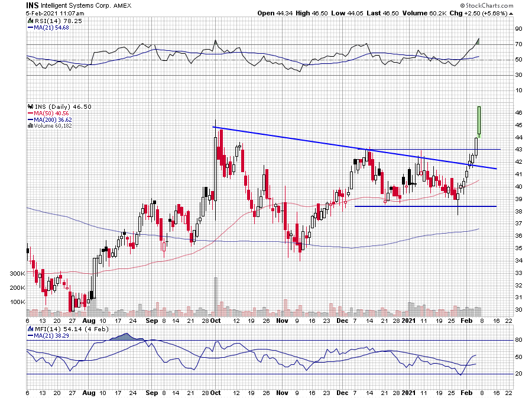Click the horizontal support line near 38.4
Viewport: 532px width, 398px height.
click(426, 206)
